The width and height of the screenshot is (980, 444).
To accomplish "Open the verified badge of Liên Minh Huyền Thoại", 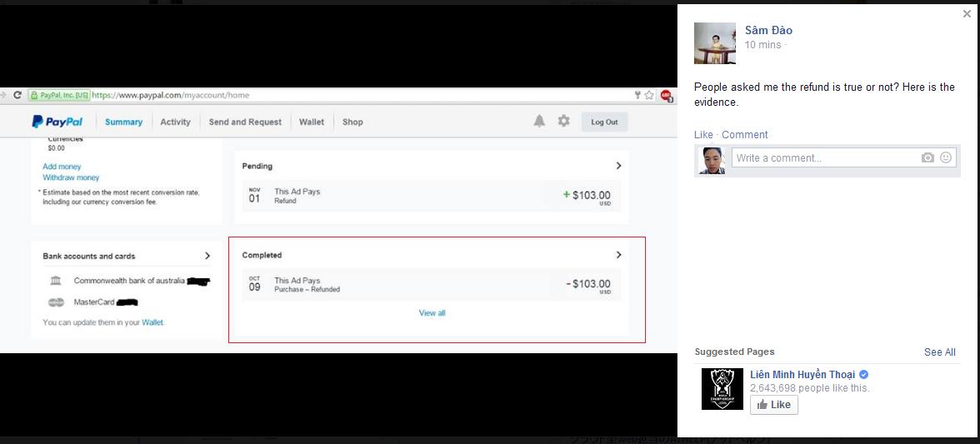I will coord(863,375).
